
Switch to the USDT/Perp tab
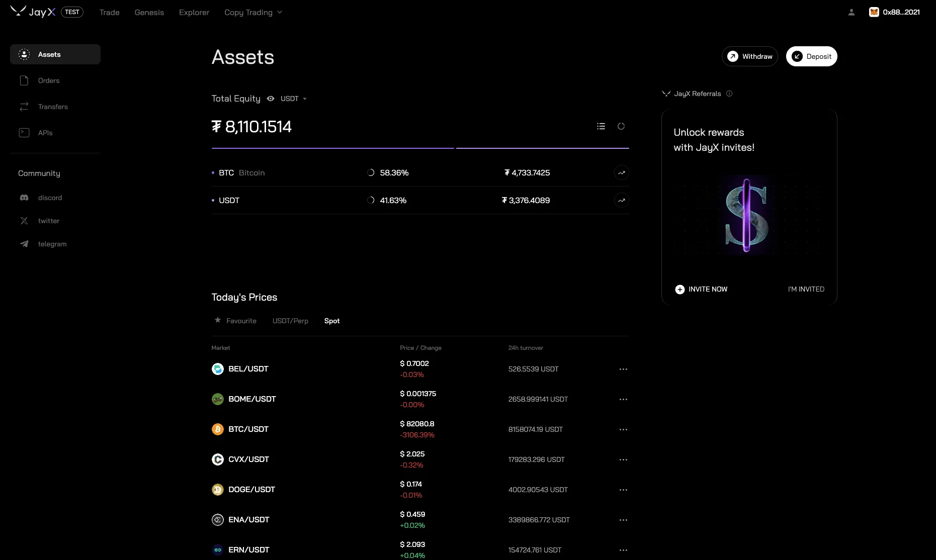(x=290, y=321)
